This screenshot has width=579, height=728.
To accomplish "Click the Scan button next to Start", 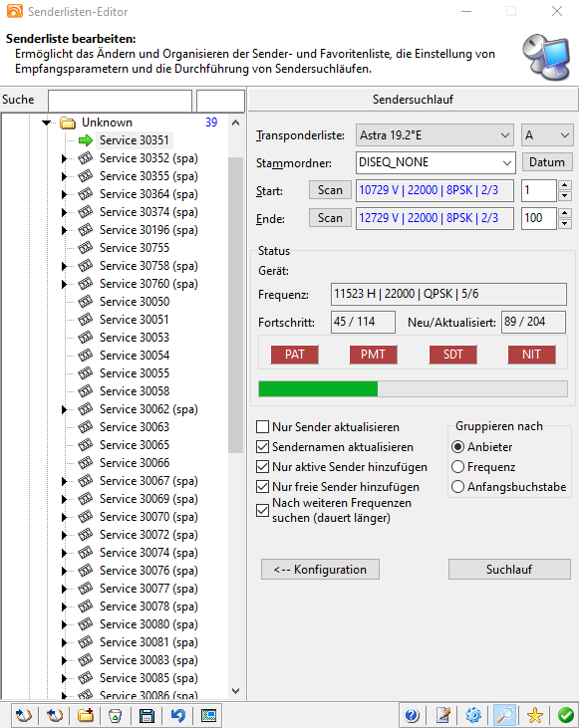I will 330,190.
